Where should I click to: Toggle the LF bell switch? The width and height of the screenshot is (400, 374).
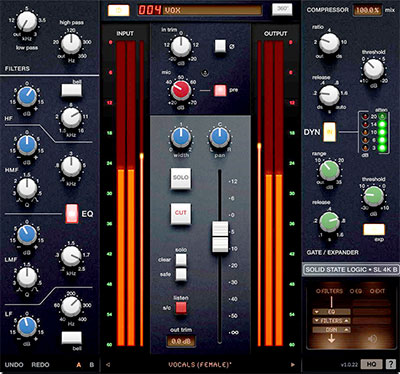tap(71, 338)
